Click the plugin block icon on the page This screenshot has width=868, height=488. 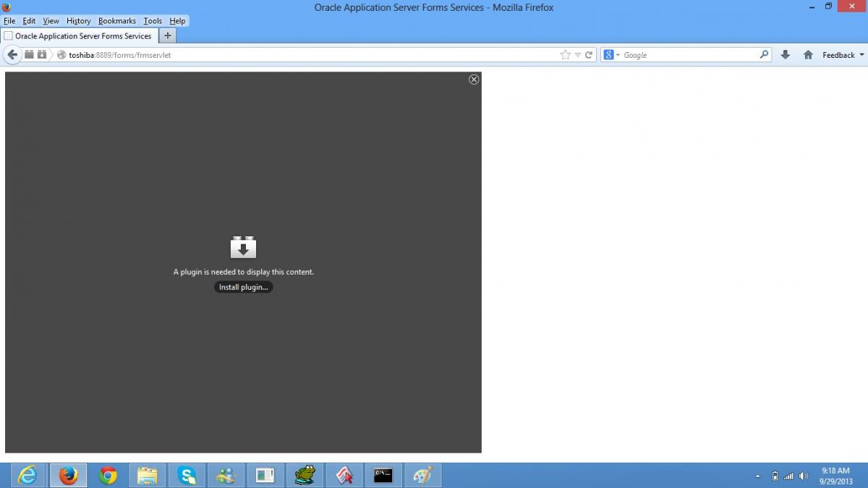coord(243,248)
